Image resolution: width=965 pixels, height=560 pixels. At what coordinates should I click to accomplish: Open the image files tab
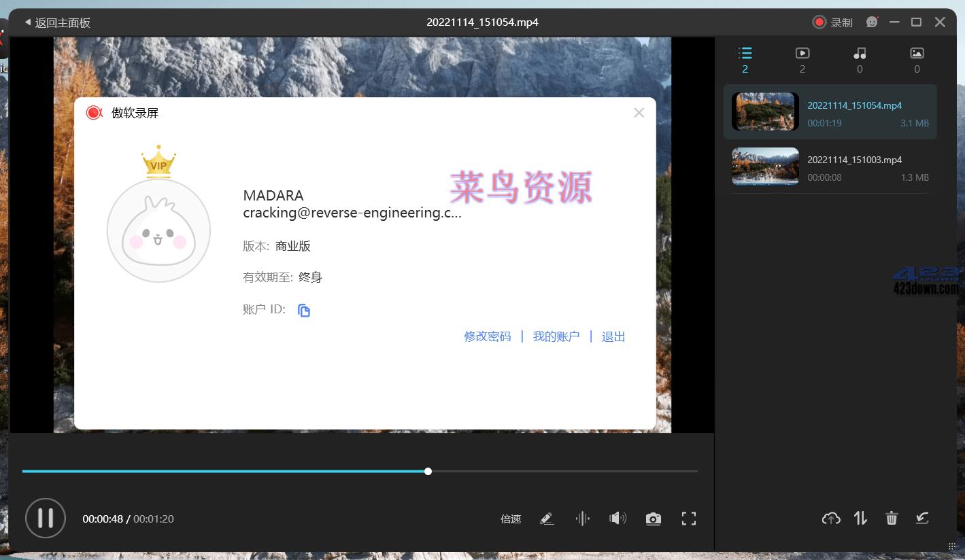(x=916, y=52)
